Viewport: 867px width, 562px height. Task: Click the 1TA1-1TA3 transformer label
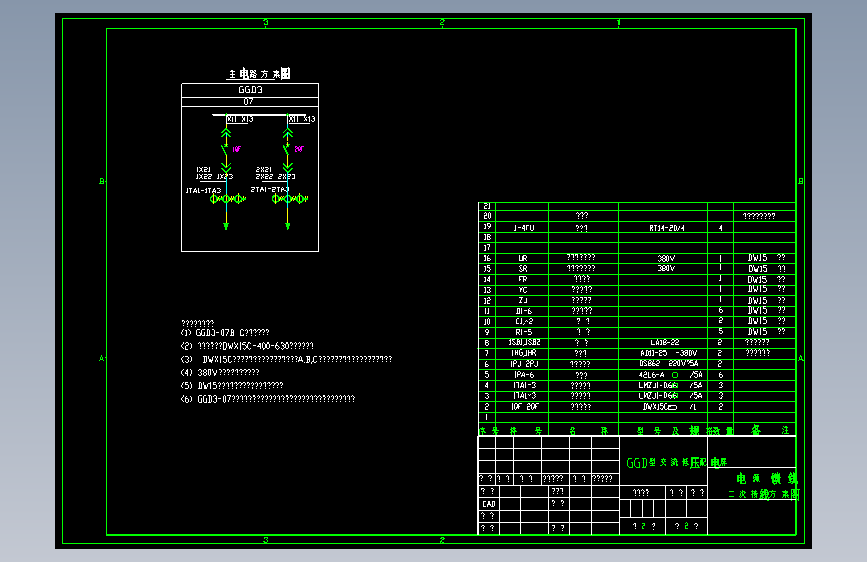[x=203, y=190]
